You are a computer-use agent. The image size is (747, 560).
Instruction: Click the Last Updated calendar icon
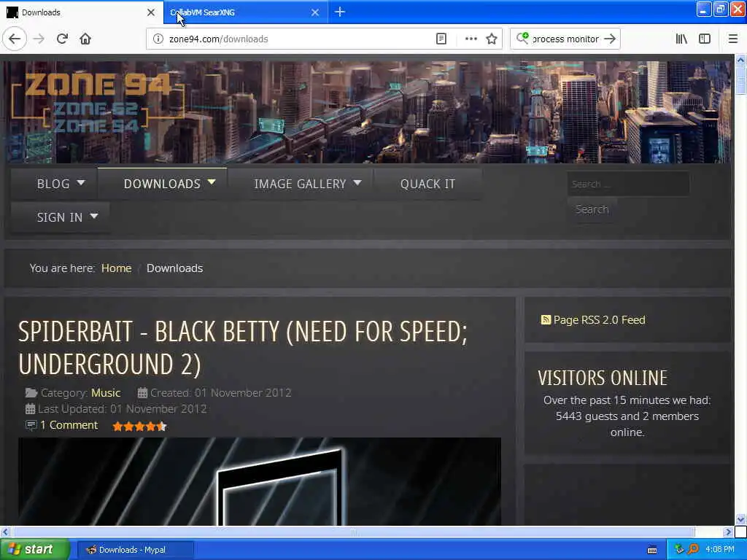(x=30, y=408)
